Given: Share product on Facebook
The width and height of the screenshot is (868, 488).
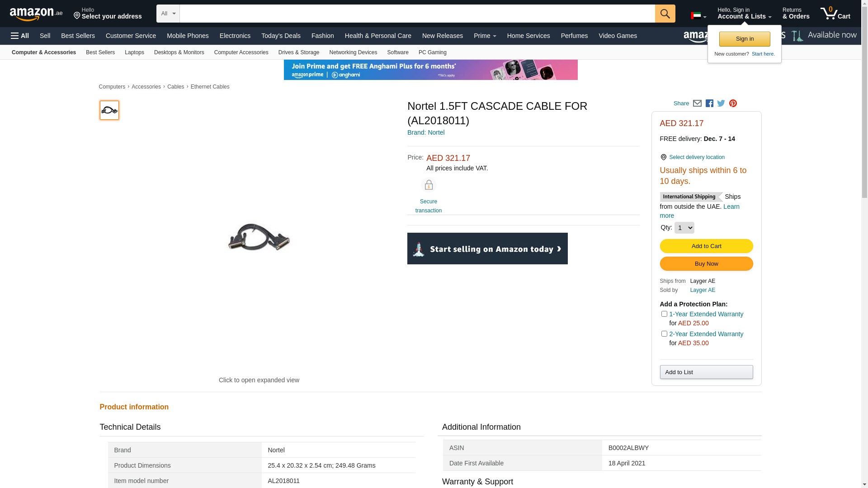Looking at the screenshot, I should 709,103.
